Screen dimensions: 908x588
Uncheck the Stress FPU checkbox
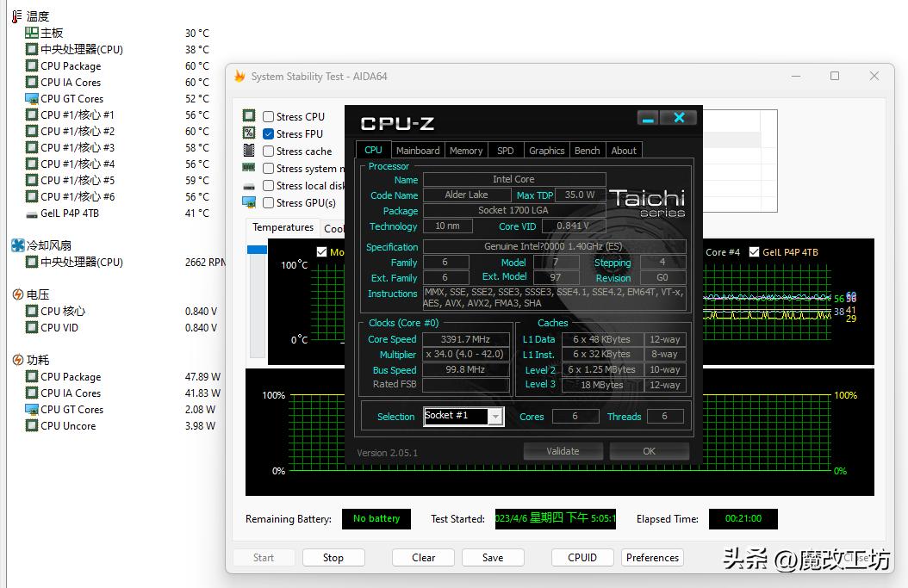click(x=268, y=133)
